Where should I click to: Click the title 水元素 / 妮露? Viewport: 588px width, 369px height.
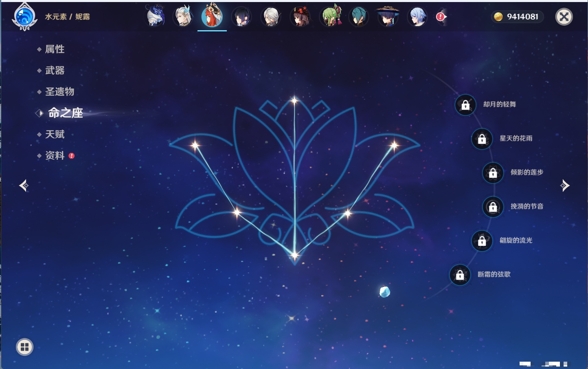(x=68, y=17)
